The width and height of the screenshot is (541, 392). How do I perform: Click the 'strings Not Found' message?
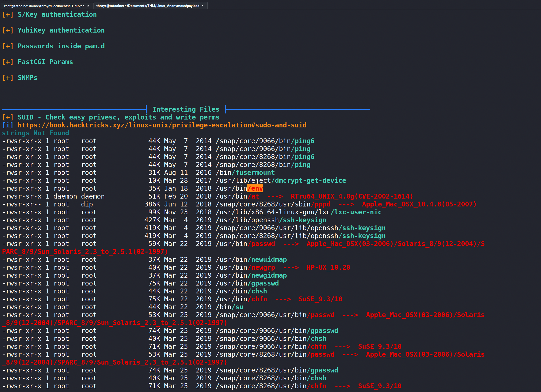point(36,133)
